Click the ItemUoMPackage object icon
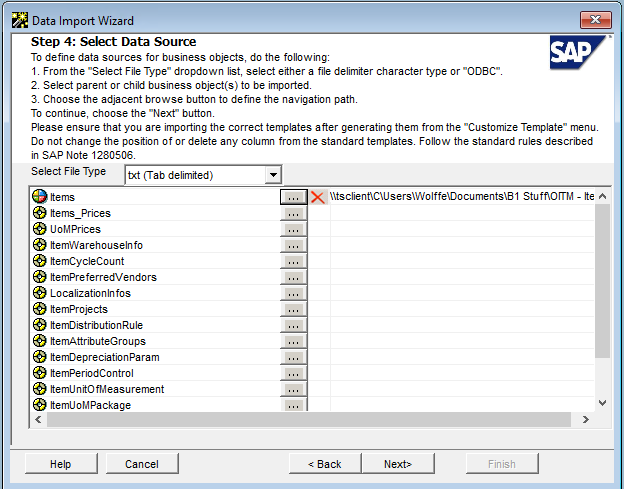624x489 pixels. pos(39,405)
